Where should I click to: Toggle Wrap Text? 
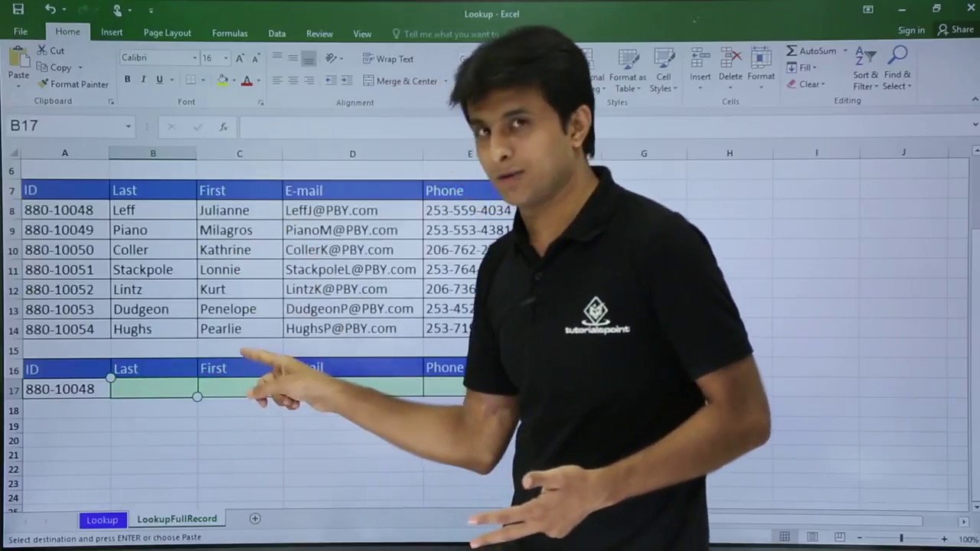(388, 59)
